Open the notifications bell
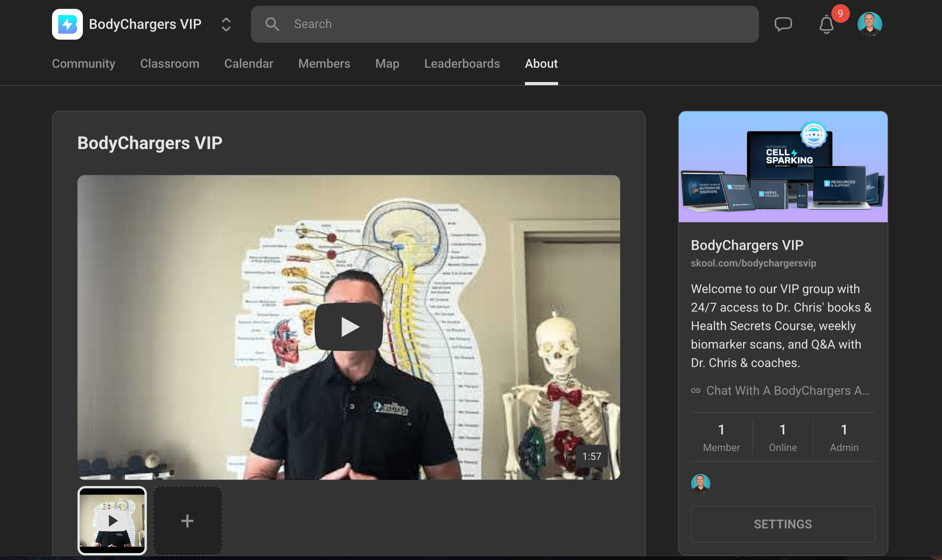Image resolution: width=942 pixels, height=560 pixels. (x=826, y=24)
